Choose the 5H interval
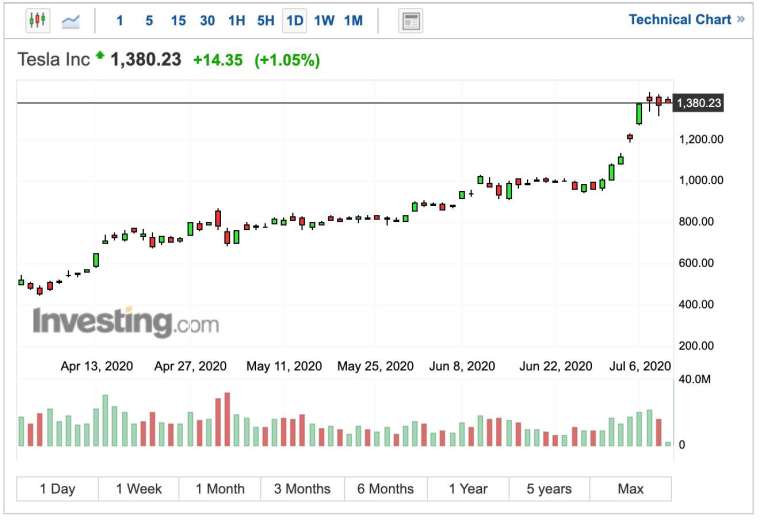The height and width of the screenshot is (520, 760). tap(266, 21)
